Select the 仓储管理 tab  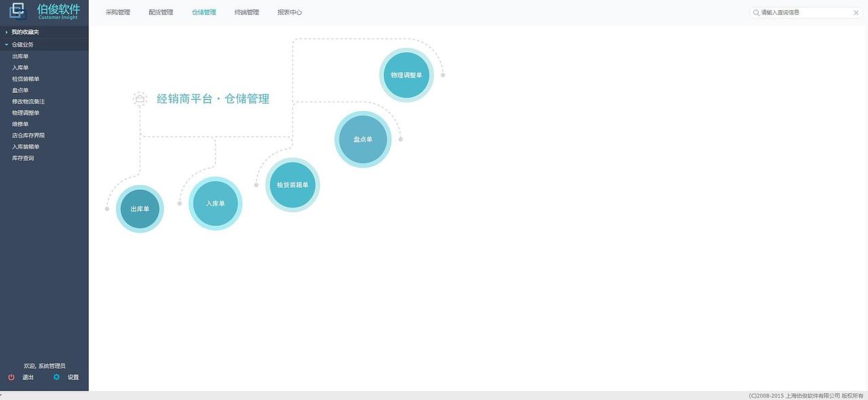pos(204,12)
